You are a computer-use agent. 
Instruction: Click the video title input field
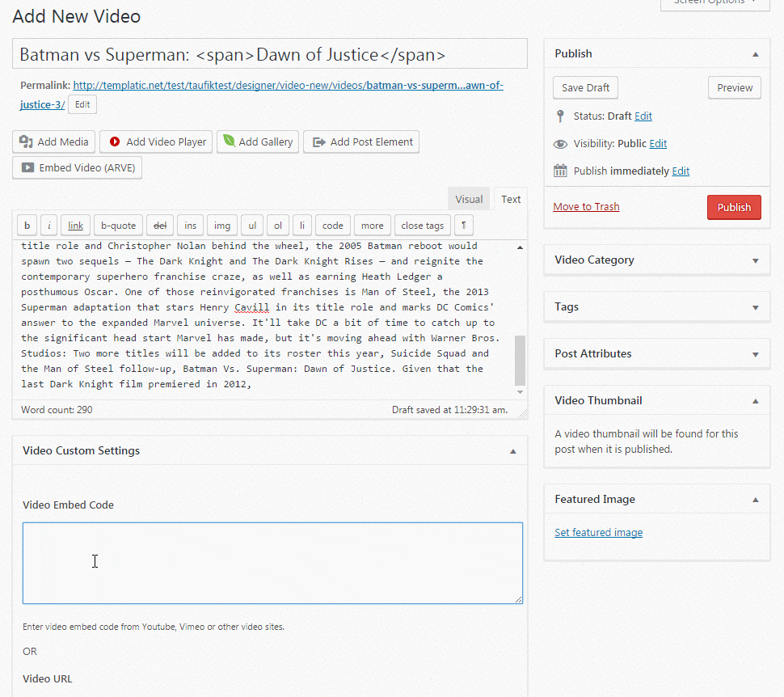270,53
